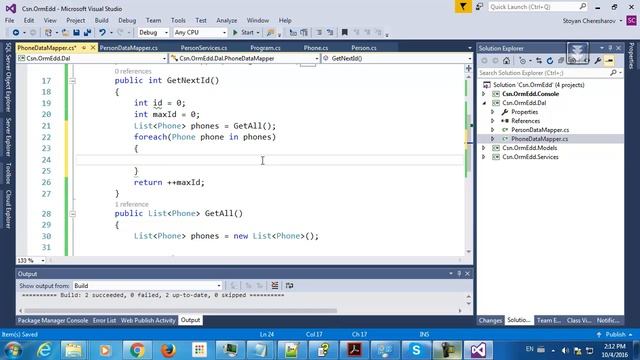Click the '1 reference' CodeLens link above GetAll
Viewport: 640px width, 360px height.
[131, 204]
